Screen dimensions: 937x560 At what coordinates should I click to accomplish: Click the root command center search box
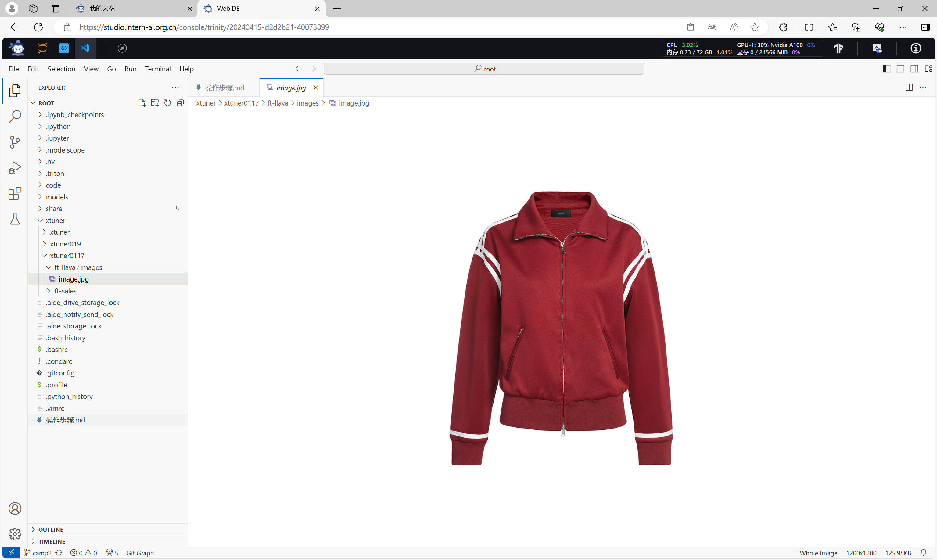pos(484,69)
